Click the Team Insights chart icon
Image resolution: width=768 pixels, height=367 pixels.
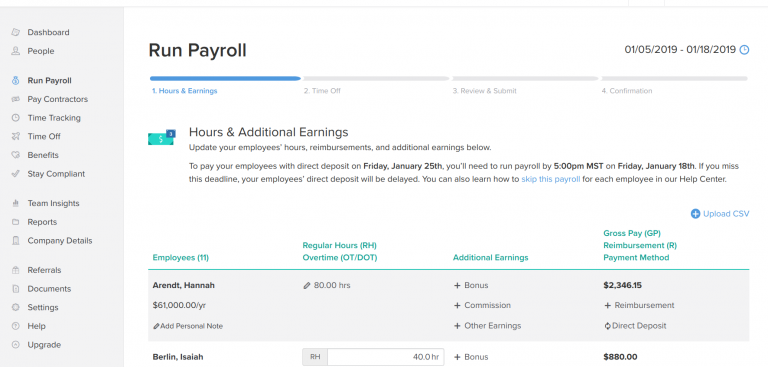tap(16, 203)
